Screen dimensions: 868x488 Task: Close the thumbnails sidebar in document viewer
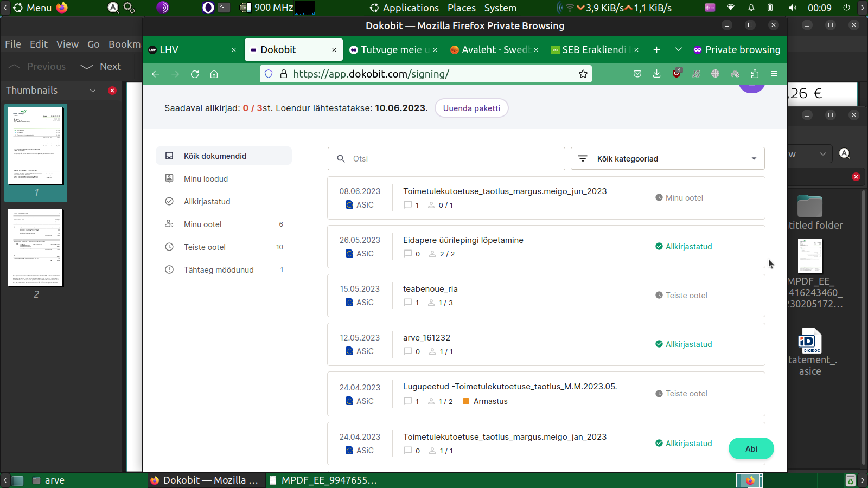112,91
